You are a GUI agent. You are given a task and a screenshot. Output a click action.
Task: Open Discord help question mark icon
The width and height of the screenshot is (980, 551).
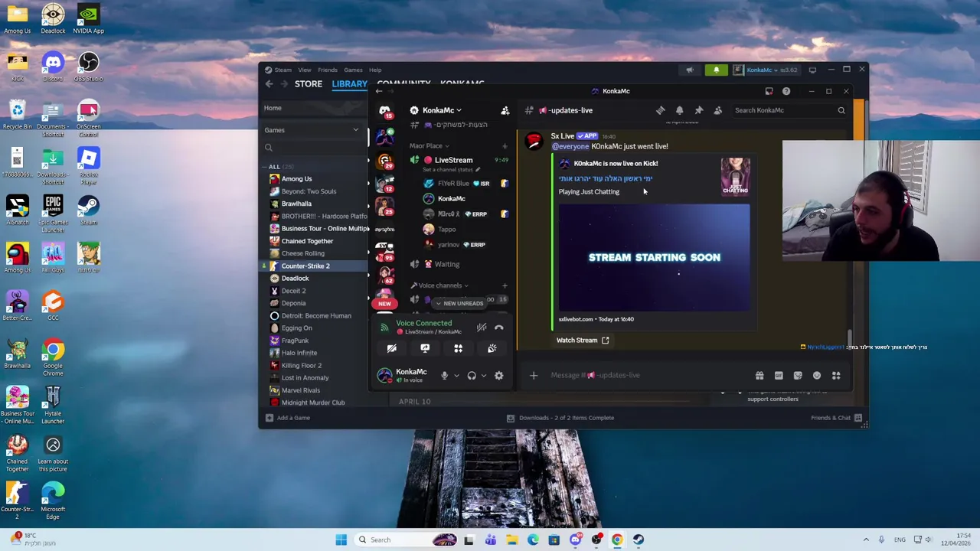(x=786, y=91)
